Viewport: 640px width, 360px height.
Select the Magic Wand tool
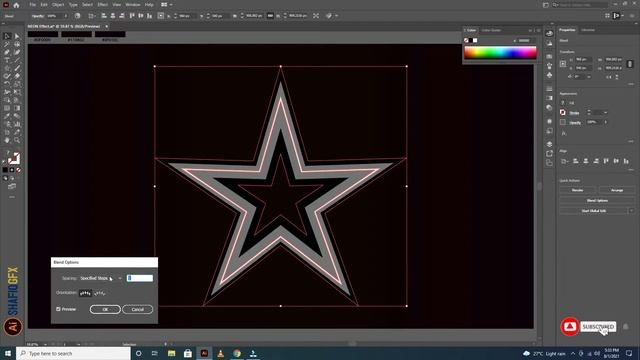click(x=7, y=44)
